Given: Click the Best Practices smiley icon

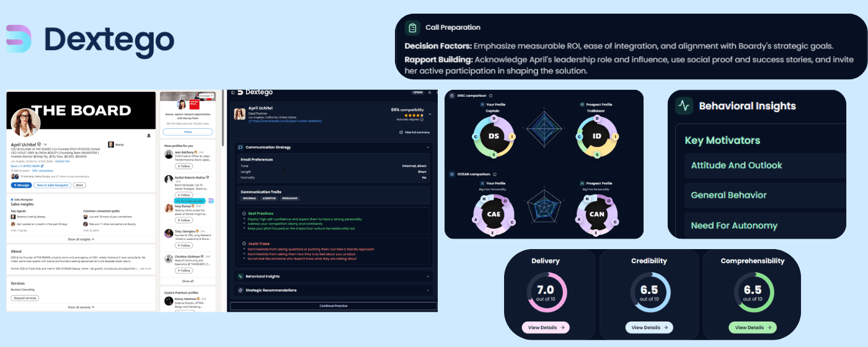Looking at the screenshot, I should coord(244,214).
